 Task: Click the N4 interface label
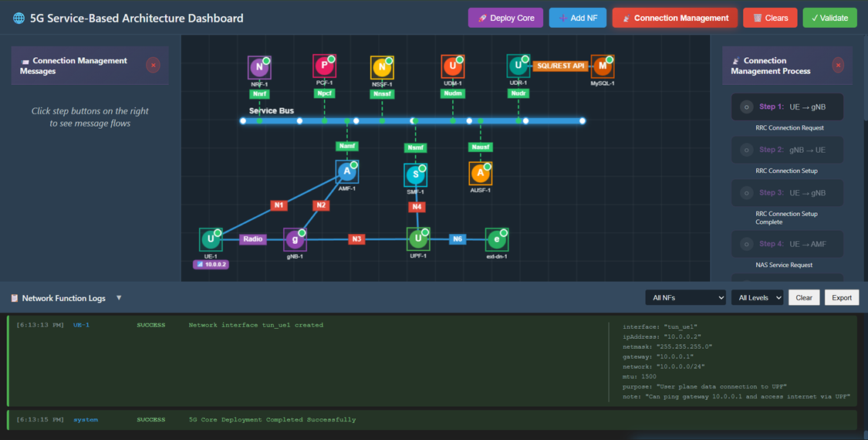click(417, 207)
